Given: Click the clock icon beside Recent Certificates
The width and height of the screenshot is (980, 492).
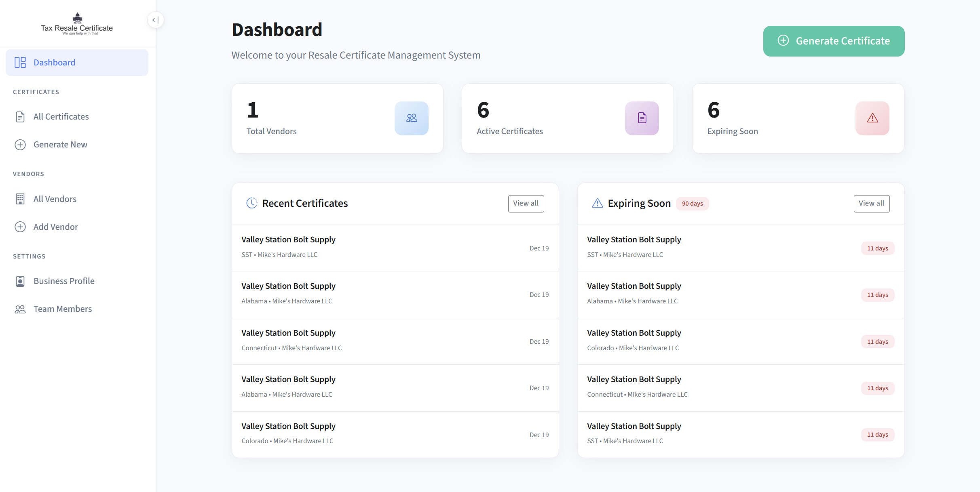Looking at the screenshot, I should tap(251, 203).
